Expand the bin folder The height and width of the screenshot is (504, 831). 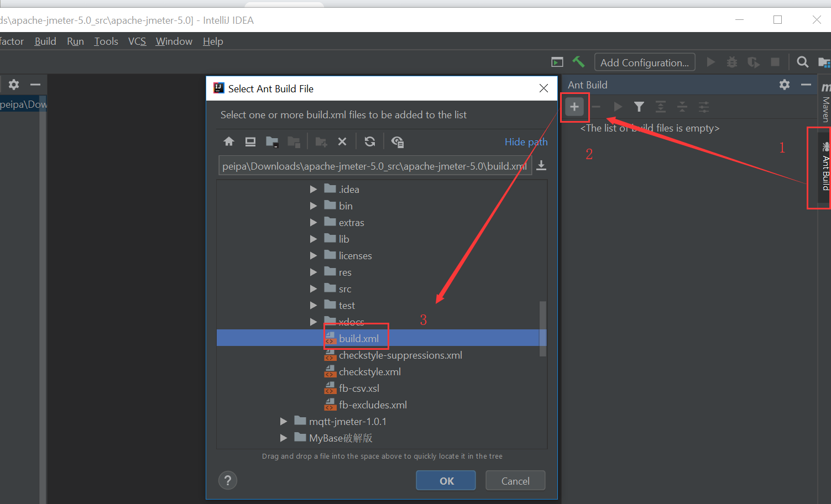(313, 206)
